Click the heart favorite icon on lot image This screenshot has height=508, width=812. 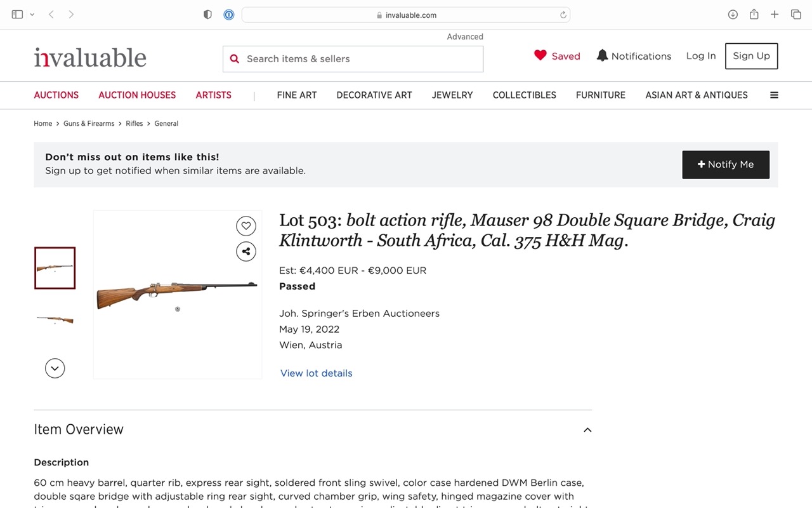pos(246,226)
